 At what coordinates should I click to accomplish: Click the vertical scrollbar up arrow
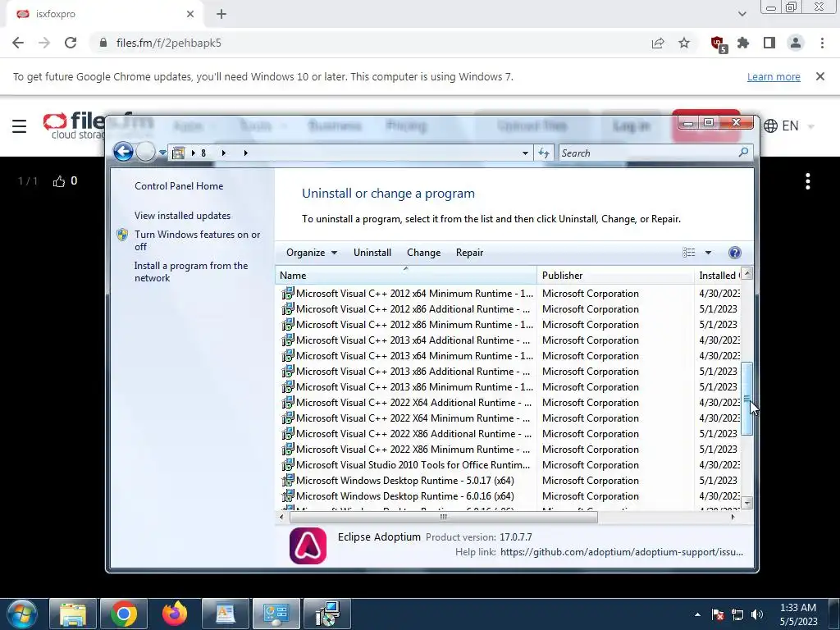click(x=746, y=274)
